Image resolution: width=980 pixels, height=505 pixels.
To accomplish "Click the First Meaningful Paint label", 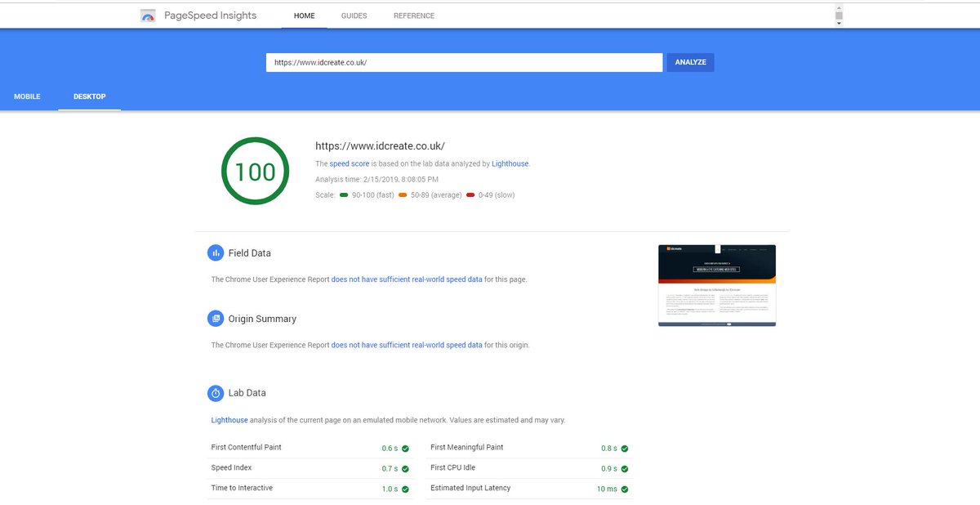I will 467,448.
